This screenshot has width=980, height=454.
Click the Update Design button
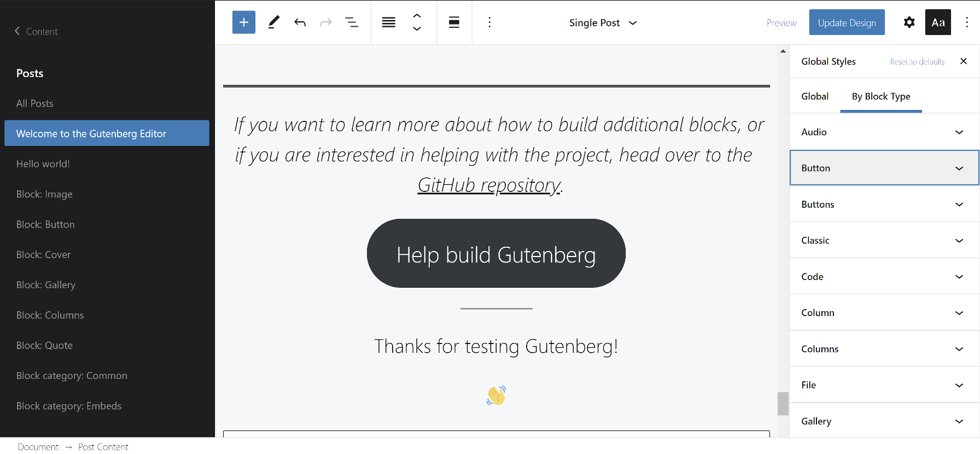click(x=847, y=22)
